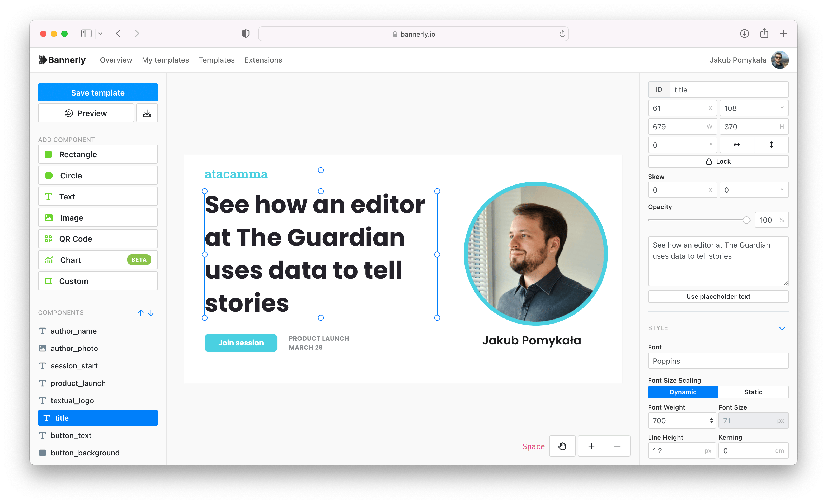Click the height H field
827x504 pixels.
click(754, 126)
